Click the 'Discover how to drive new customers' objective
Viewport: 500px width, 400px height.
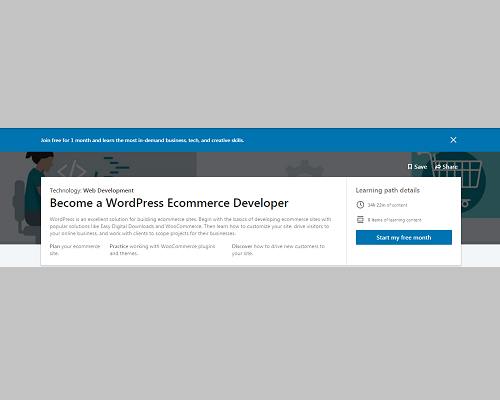click(278, 250)
